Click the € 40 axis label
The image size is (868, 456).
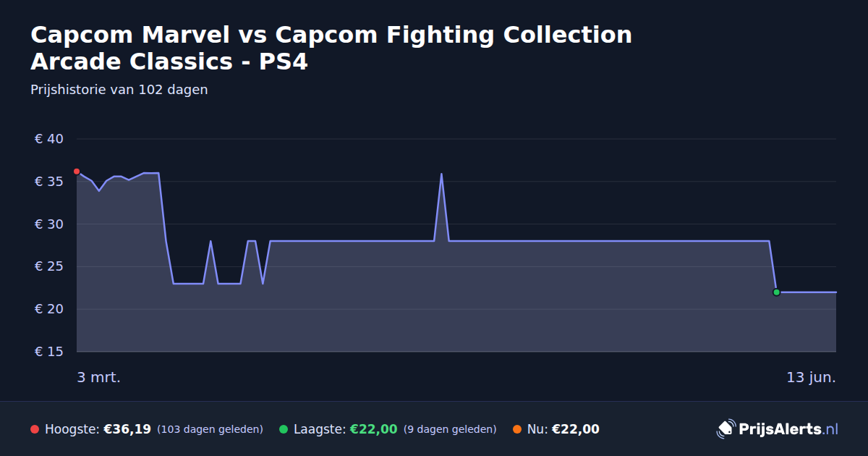49,139
